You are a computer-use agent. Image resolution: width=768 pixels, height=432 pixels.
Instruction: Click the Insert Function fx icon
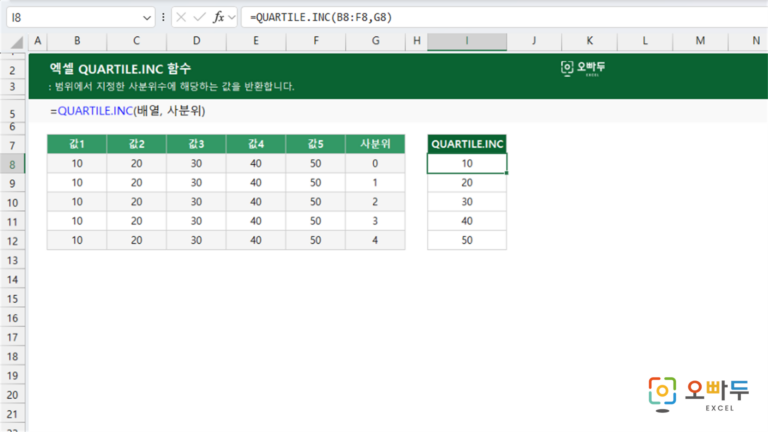tap(218, 18)
